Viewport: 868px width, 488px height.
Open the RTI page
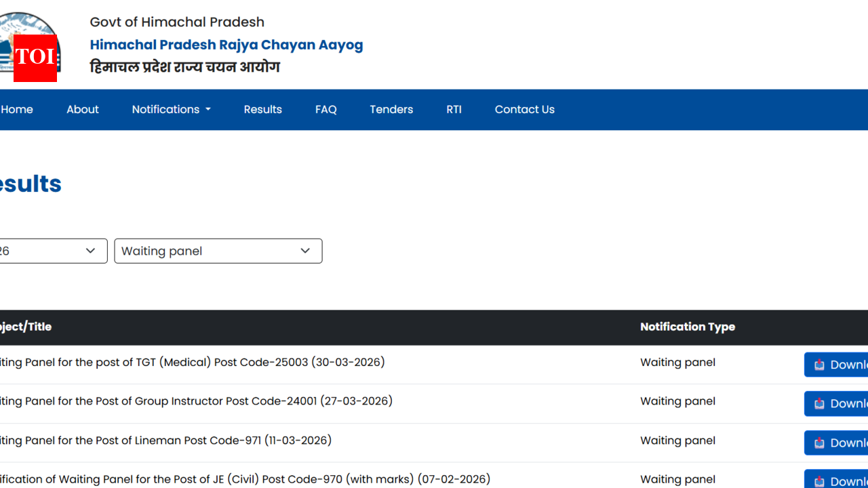click(454, 109)
